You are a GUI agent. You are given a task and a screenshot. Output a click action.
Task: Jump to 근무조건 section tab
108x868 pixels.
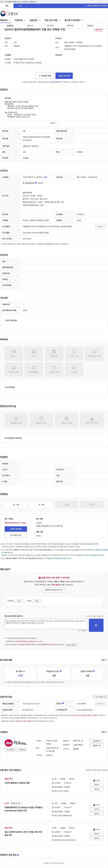tap(30, 26)
